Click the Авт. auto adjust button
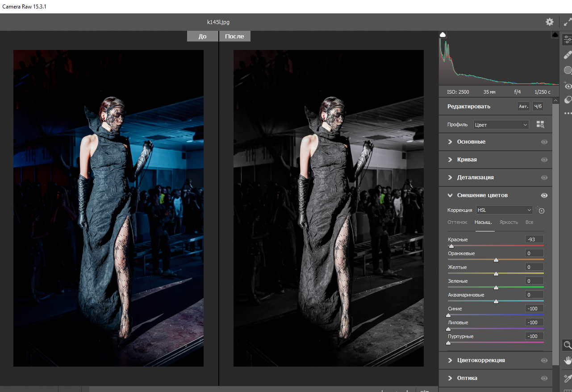This screenshot has width=572, height=392. [523, 106]
